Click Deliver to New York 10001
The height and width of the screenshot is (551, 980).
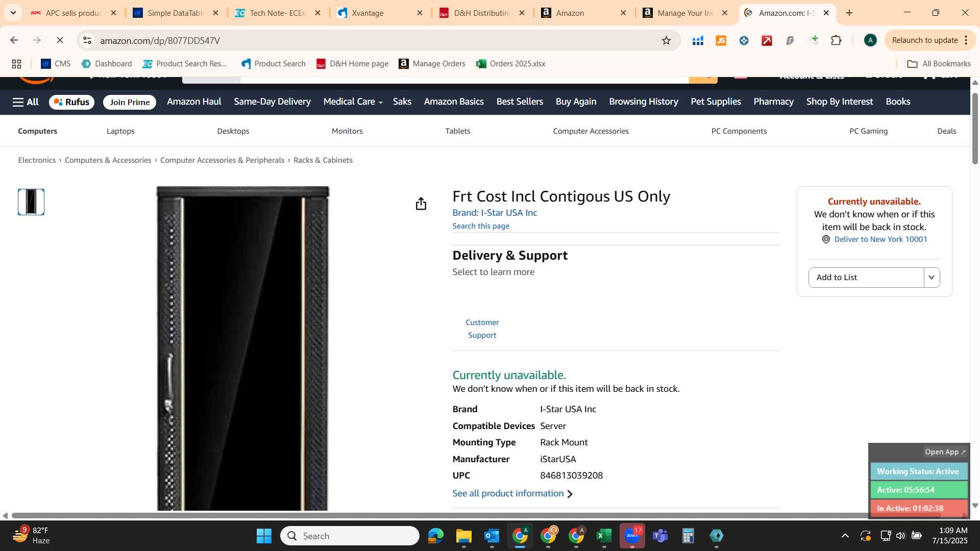pos(880,239)
